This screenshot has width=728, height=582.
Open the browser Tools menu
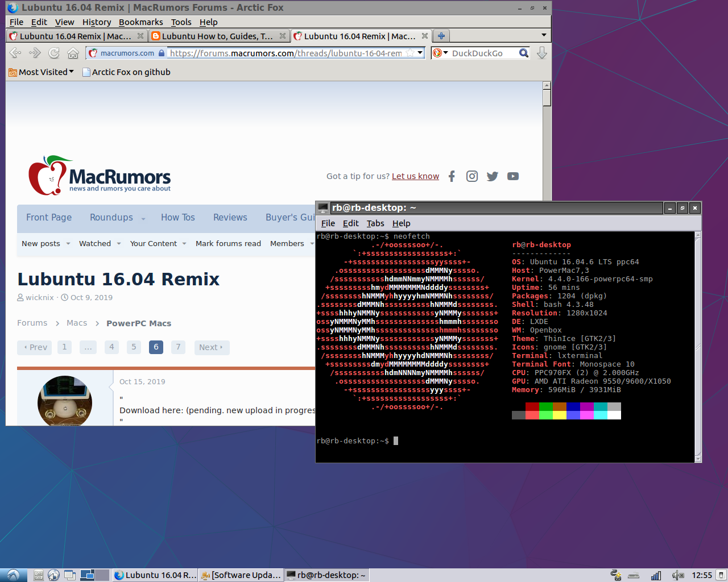click(181, 22)
